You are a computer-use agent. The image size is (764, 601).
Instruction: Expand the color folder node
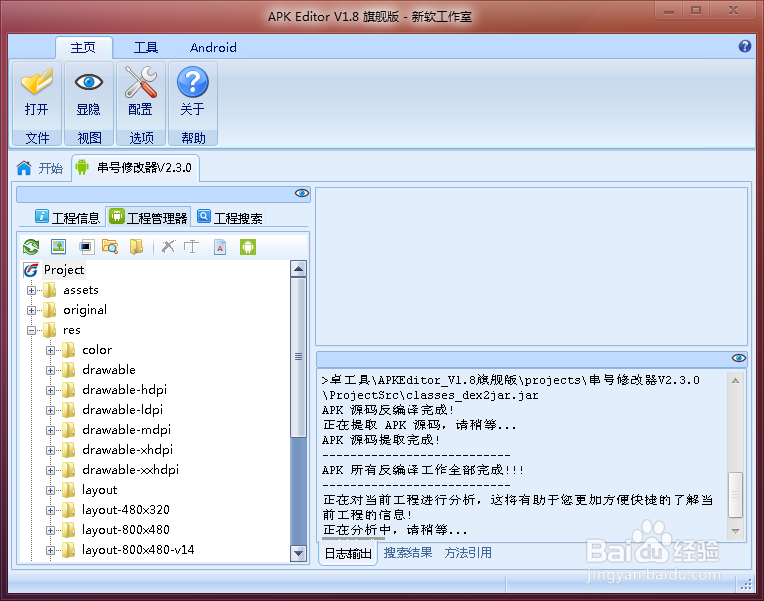tap(50, 350)
